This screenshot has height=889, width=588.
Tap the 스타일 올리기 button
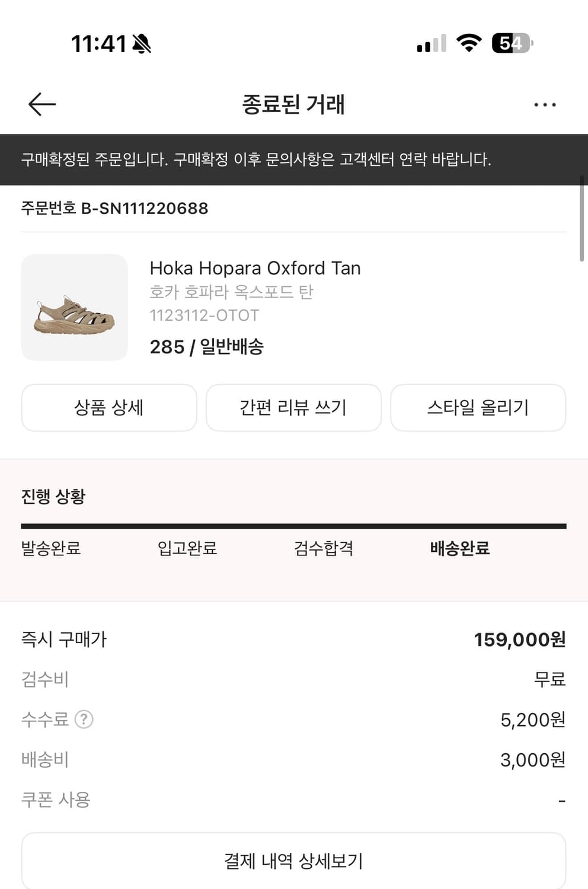click(478, 408)
